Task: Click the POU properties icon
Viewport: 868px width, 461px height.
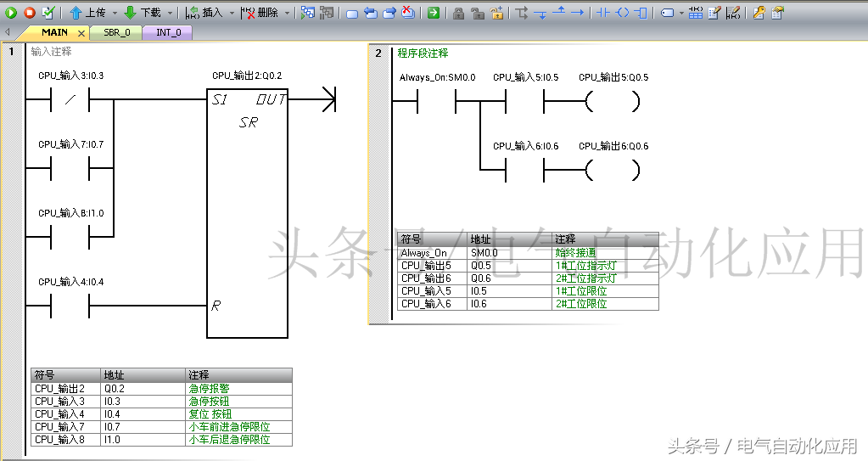Action: (x=777, y=12)
